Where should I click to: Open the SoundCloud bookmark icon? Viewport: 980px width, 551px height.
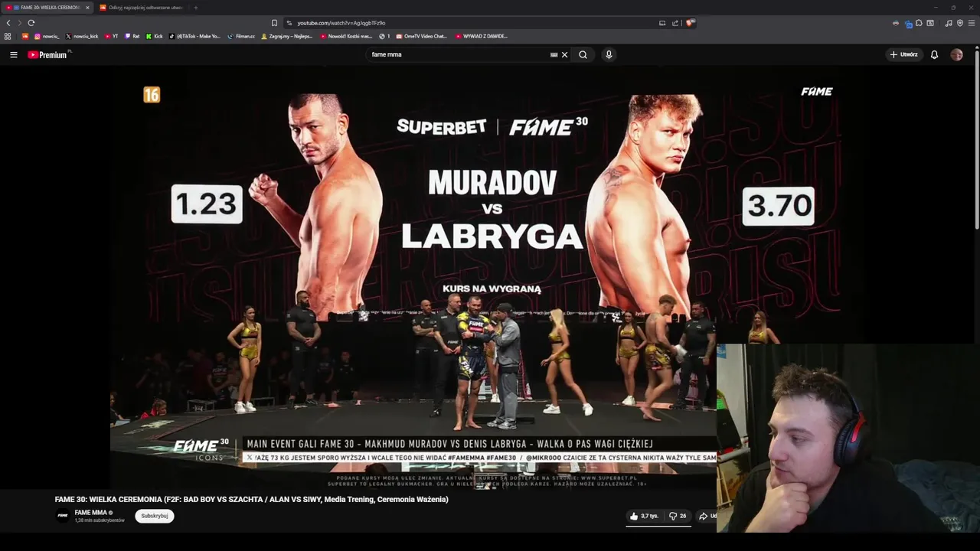click(25, 36)
